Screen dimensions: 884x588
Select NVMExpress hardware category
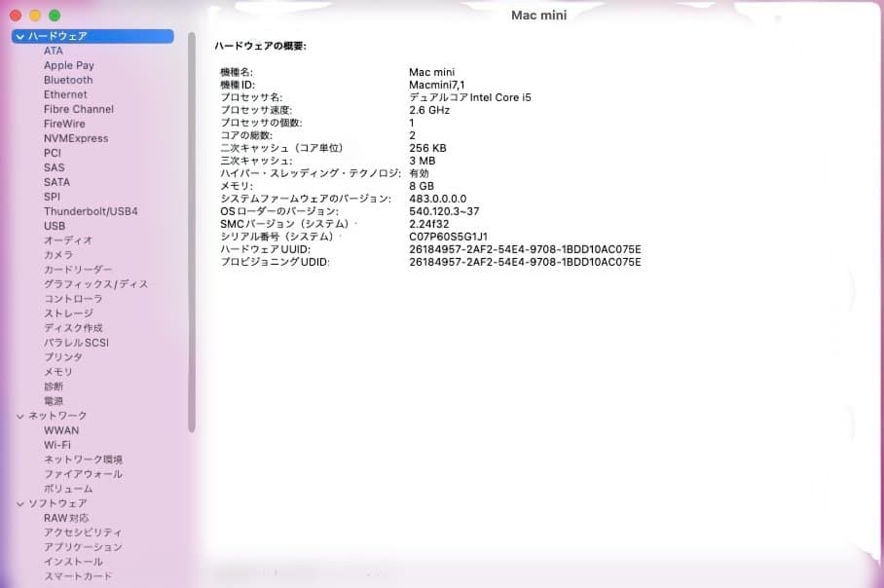75,138
